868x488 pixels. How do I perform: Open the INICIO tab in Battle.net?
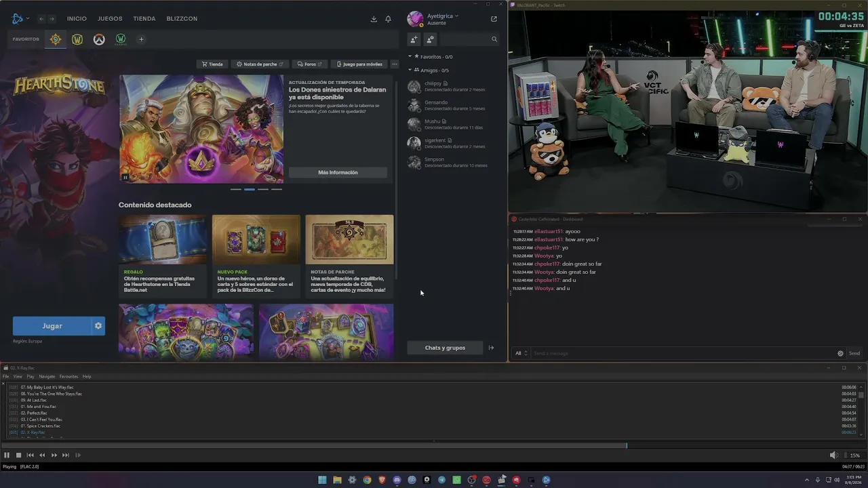[77, 19]
